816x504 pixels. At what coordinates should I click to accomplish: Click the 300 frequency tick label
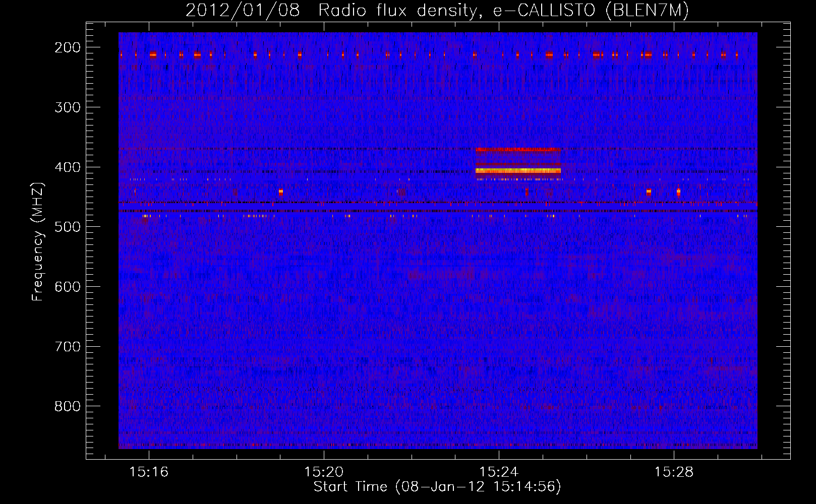(x=68, y=107)
